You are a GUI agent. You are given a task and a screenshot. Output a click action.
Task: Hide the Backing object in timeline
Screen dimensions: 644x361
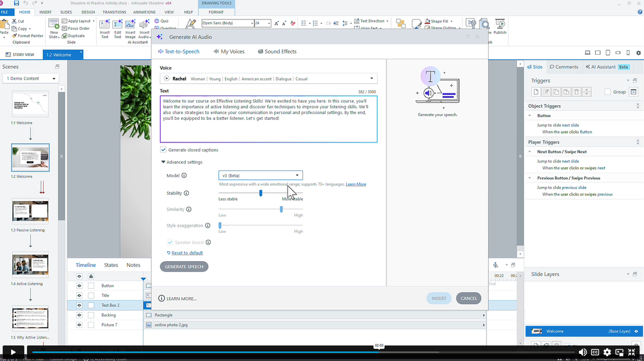coord(79,315)
